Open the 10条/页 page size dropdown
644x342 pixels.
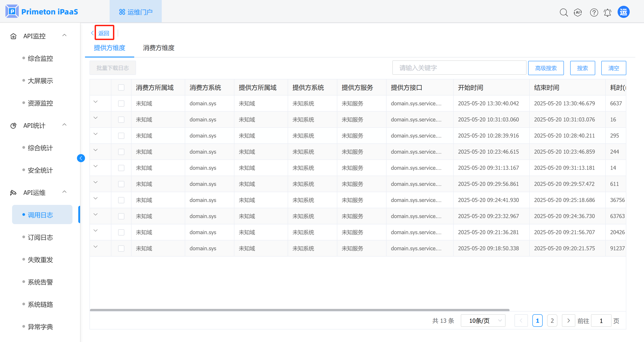(x=483, y=321)
